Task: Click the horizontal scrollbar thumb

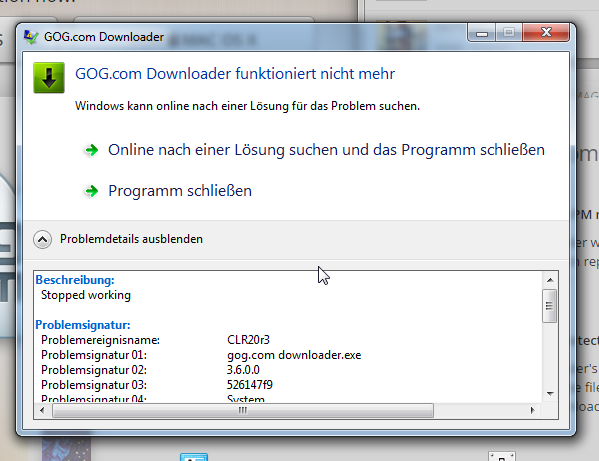Action: [x=243, y=411]
